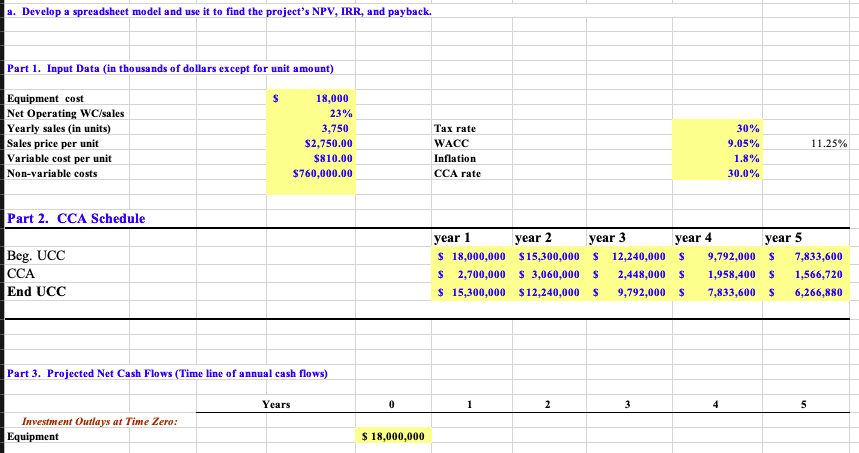
Task: Click the Equipment cost label
Action: (x=45, y=99)
